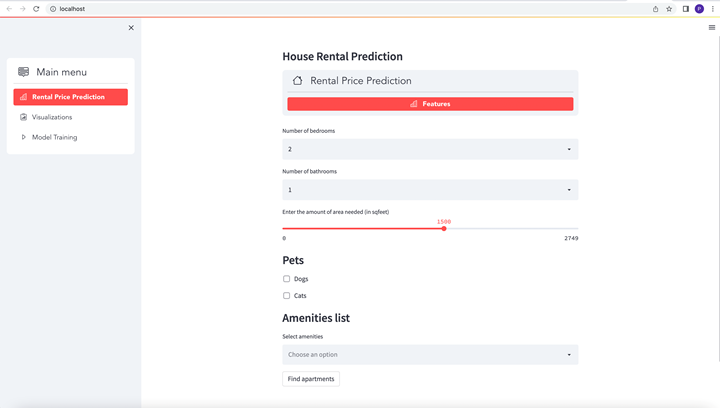Image resolution: width=720 pixels, height=408 pixels.
Task: Bookmark the page with the star icon
Action: click(x=669, y=8)
